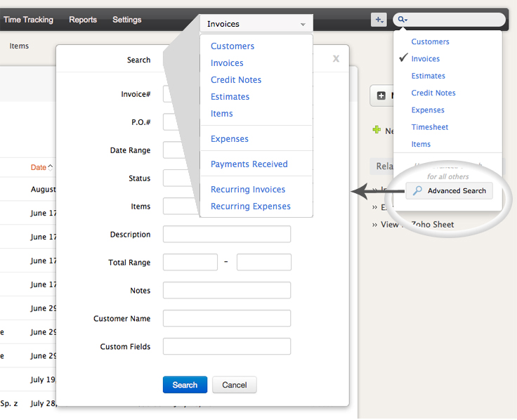Select Recurring Expenses option
Image resolution: width=517 pixels, height=420 pixels.
pos(251,206)
